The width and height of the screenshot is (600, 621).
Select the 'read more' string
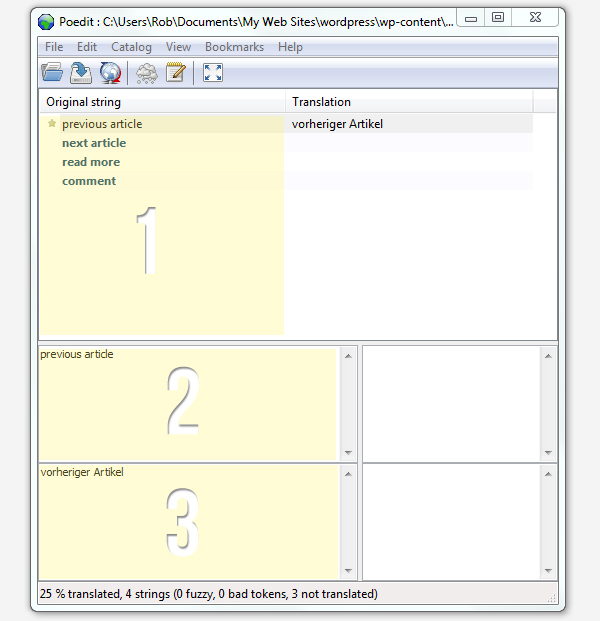tap(91, 162)
